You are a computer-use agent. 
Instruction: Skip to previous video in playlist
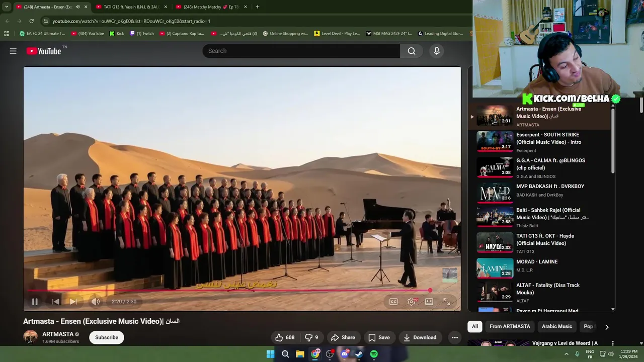pyautogui.click(x=55, y=302)
